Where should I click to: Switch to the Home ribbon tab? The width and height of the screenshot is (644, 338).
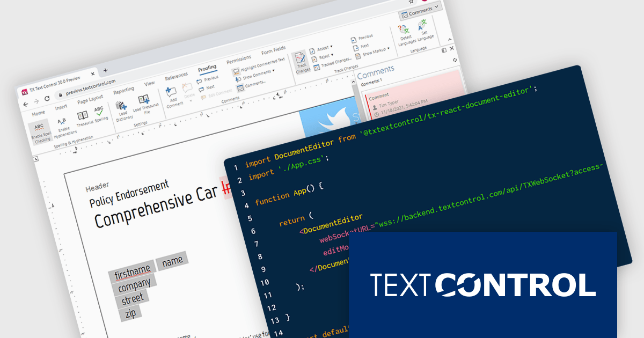38,114
